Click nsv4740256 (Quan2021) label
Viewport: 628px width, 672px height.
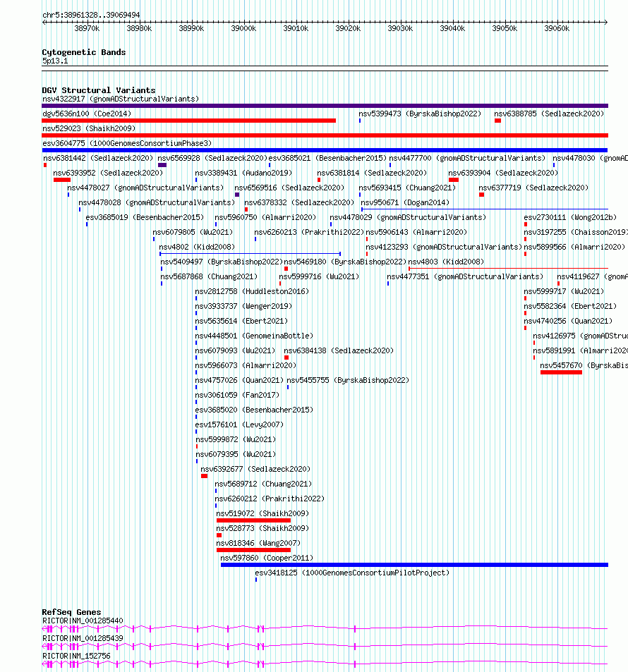tap(568, 321)
